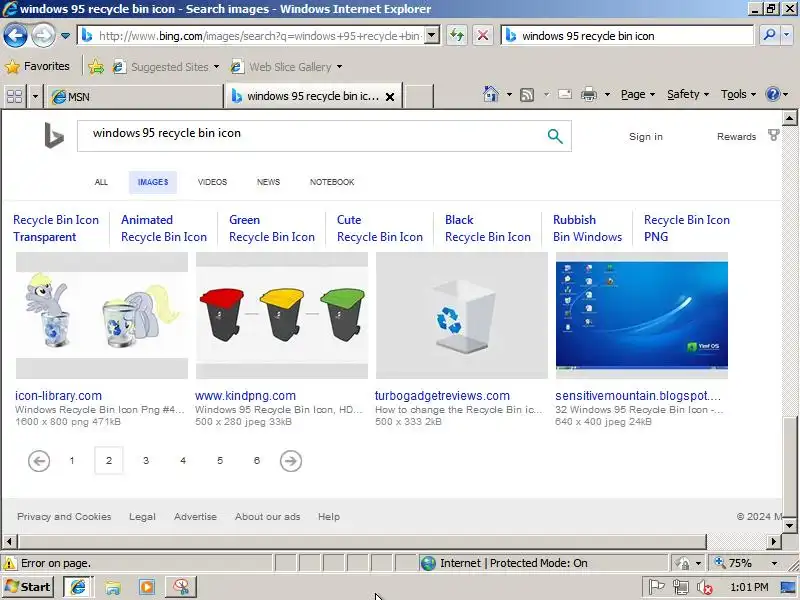The height and width of the screenshot is (600, 800).
Task: Click the Error on page warning icon
Action: pos(10,563)
